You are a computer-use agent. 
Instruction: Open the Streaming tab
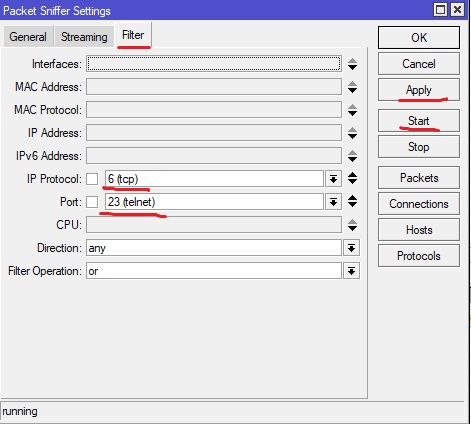point(84,36)
